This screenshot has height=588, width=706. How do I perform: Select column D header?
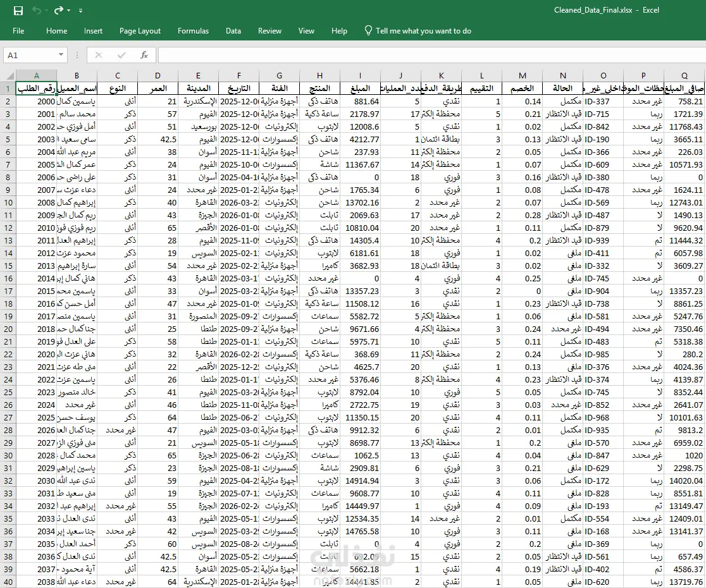pyautogui.click(x=158, y=76)
